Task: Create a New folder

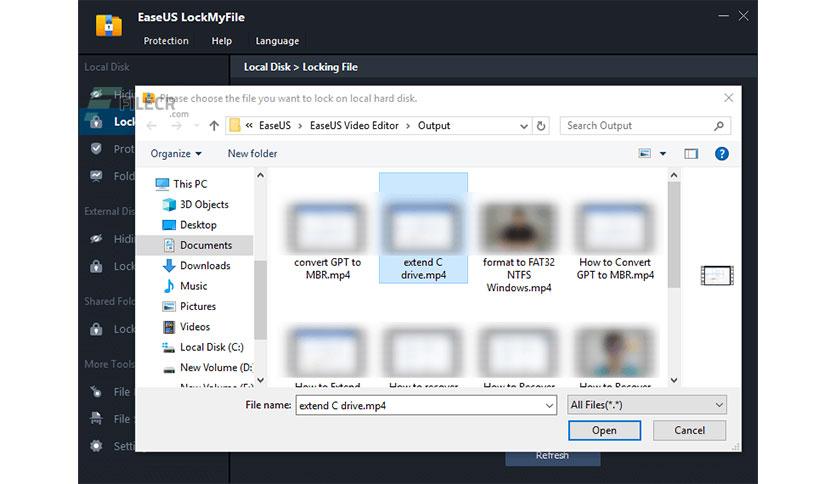Action: [252, 154]
